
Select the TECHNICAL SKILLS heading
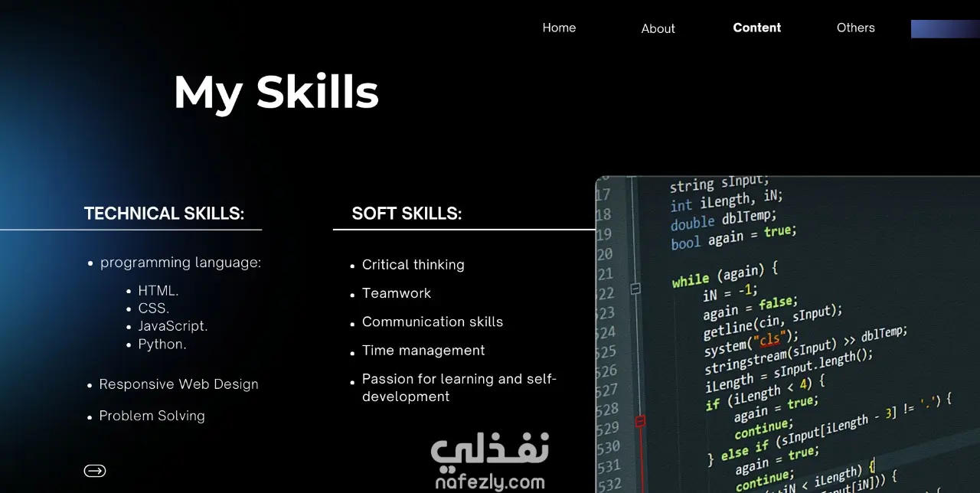(164, 214)
